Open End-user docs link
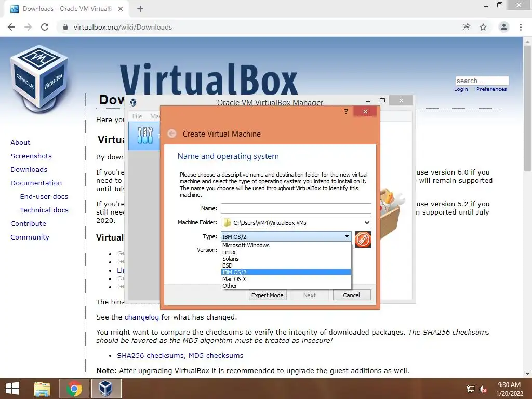532x399 pixels. point(44,197)
